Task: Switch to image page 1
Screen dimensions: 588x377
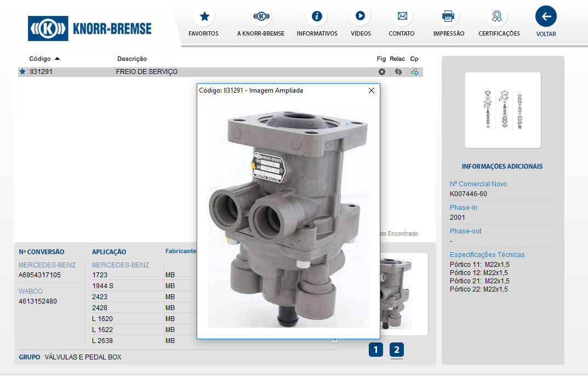Action: (375, 350)
